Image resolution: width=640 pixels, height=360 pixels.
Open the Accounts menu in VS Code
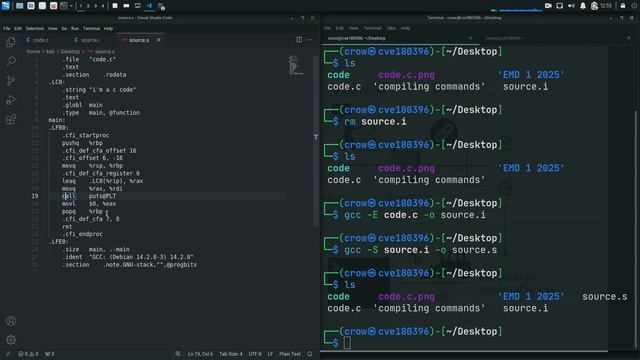point(11,321)
